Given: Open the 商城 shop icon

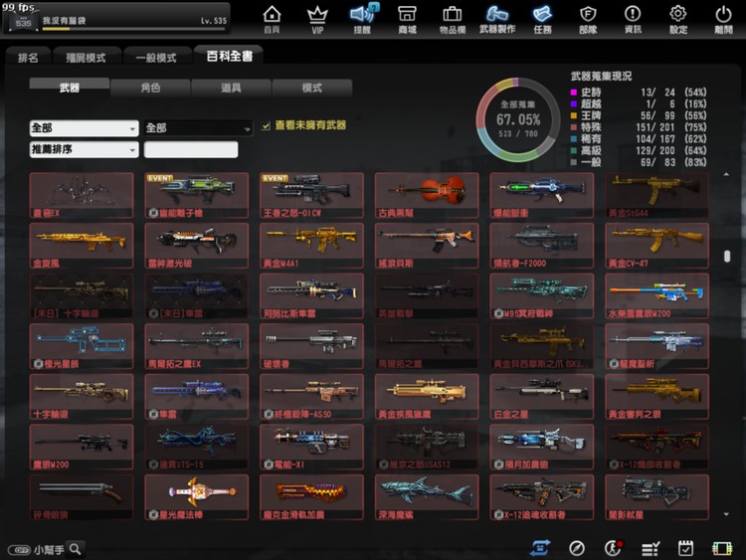Looking at the screenshot, I should coord(407,18).
